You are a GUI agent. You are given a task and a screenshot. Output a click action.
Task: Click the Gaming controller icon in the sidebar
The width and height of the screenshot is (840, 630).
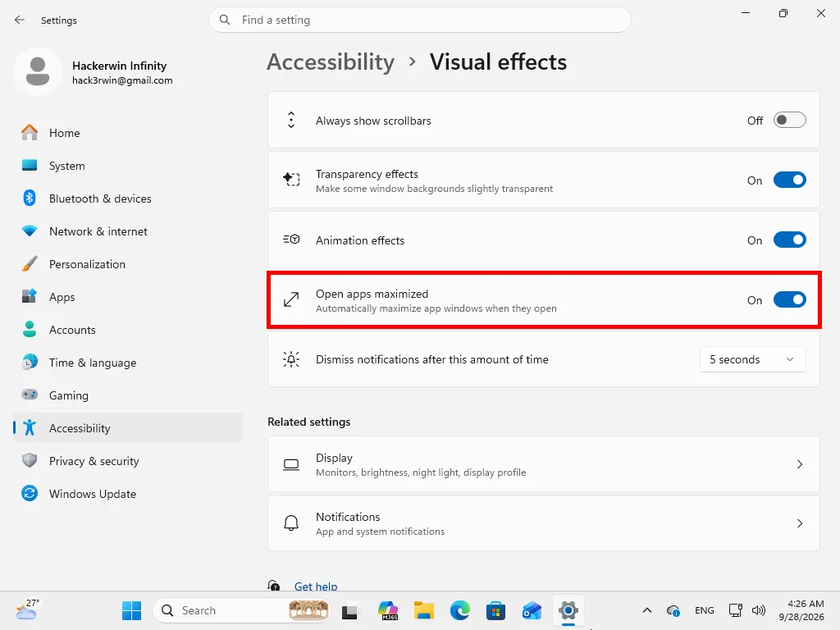[30, 395]
